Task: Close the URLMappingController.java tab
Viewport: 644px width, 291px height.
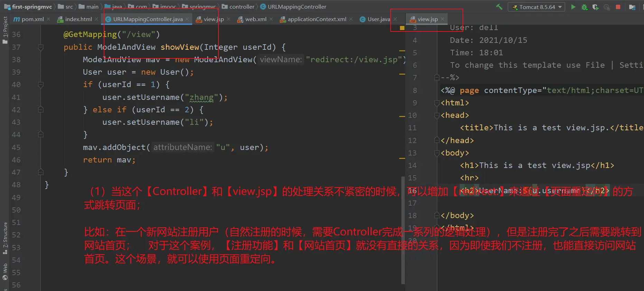Action: coord(187,19)
